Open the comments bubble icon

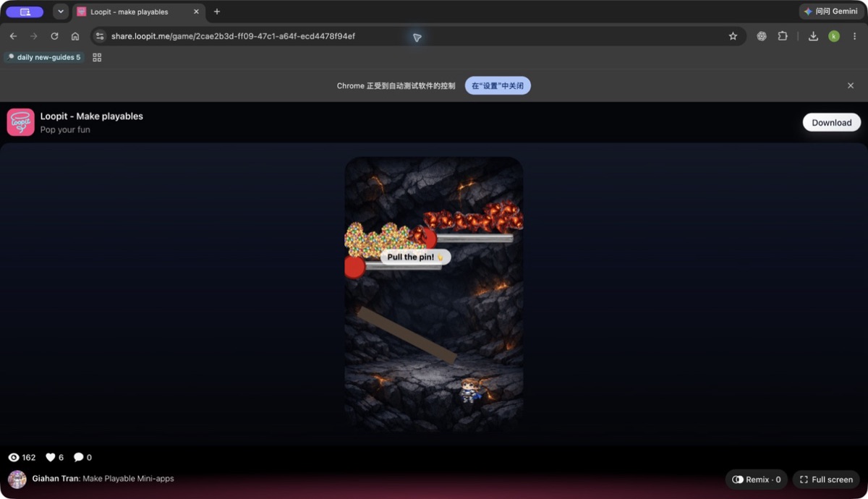tap(79, 457)
